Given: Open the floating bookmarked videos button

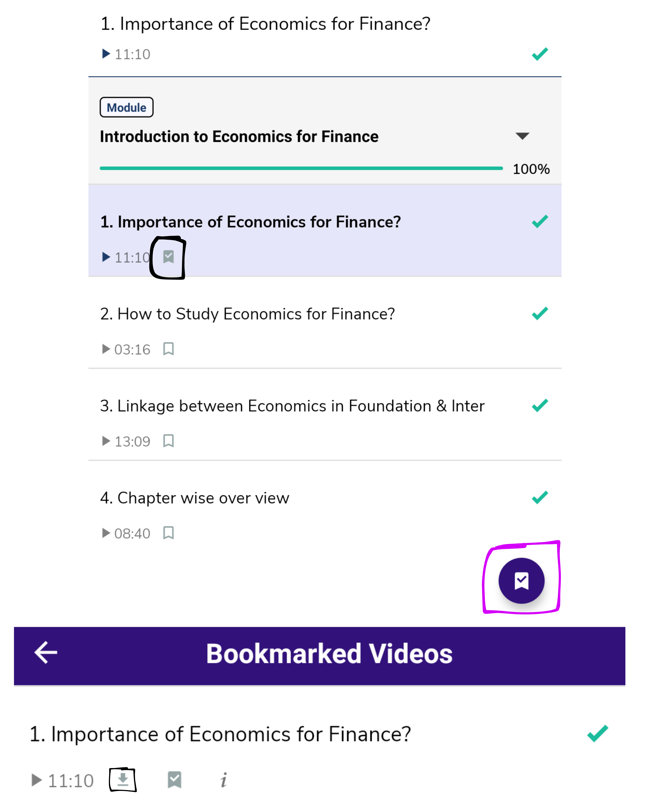Looking at the screenshot, I should 521,580.
